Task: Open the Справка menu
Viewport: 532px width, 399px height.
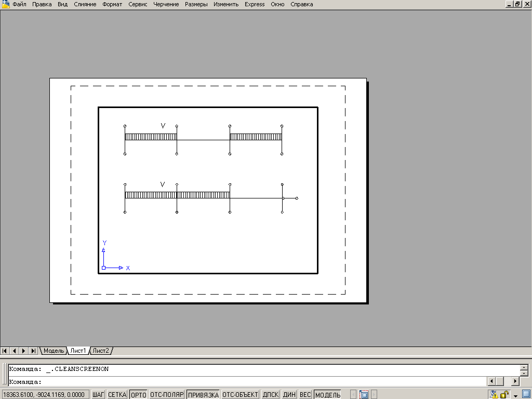Action: point(302,4)
